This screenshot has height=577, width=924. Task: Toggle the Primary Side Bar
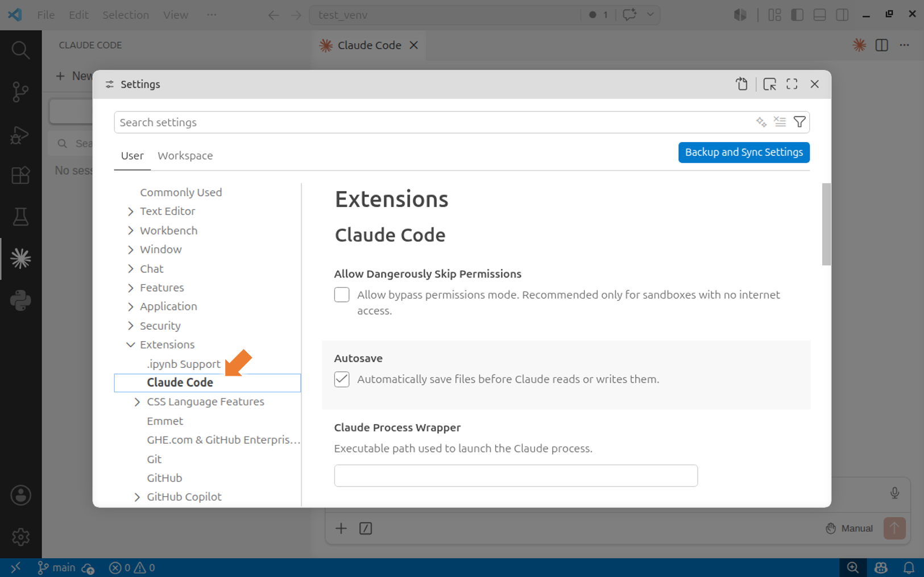(x=797, y=15)
